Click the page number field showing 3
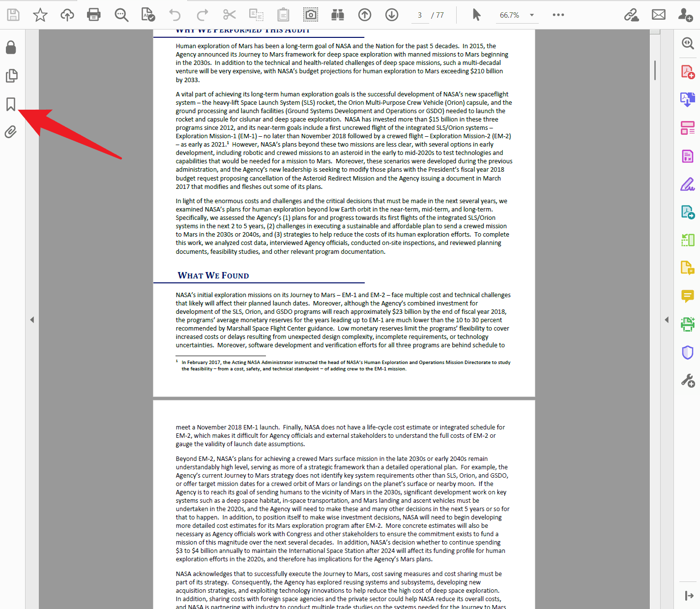The width and height of the screenshot is (700, 609). coord(420,15)
